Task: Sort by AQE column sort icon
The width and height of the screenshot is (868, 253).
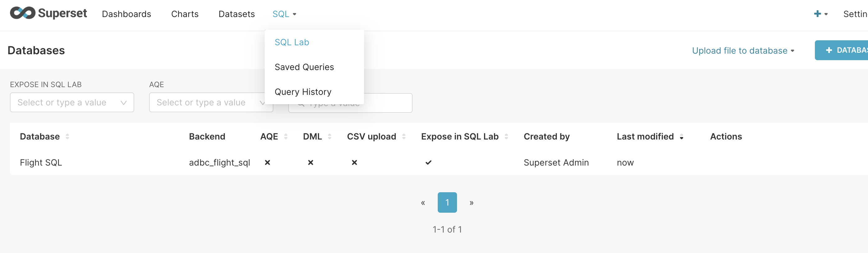Action: 286,137
